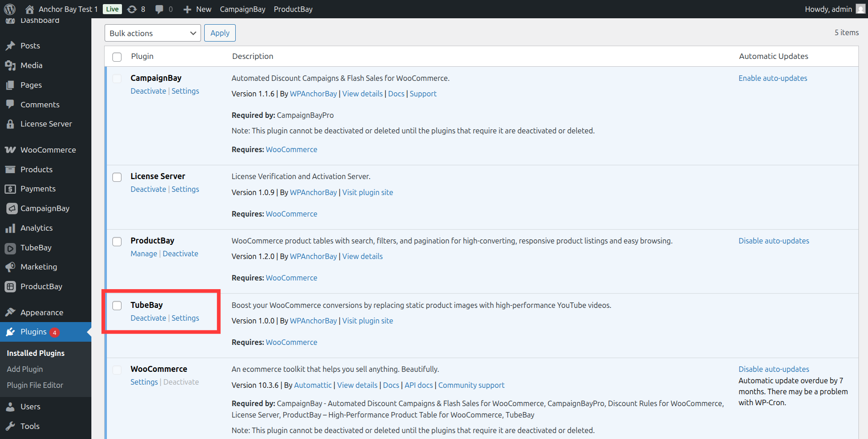Image resolution: width=868 pixels, height=439 pixels.
Task: Open the Bulk actions dropdown
Action: pyautogui.click(x=153, y=33)
